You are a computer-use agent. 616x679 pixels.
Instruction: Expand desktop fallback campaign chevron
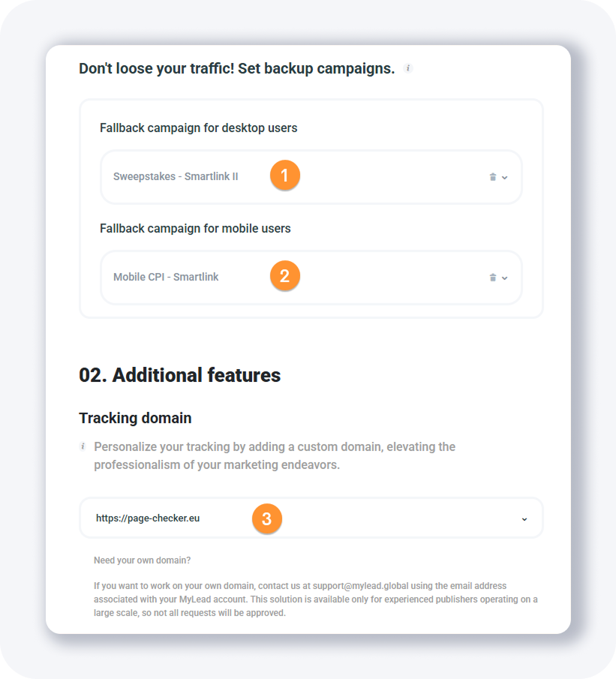[x=505, y=177]
